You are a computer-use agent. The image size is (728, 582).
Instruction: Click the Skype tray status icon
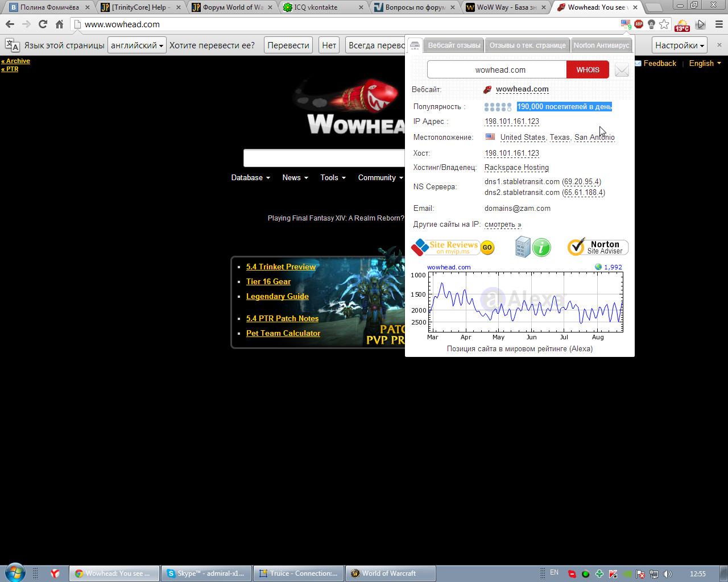[x=572, y=574]
